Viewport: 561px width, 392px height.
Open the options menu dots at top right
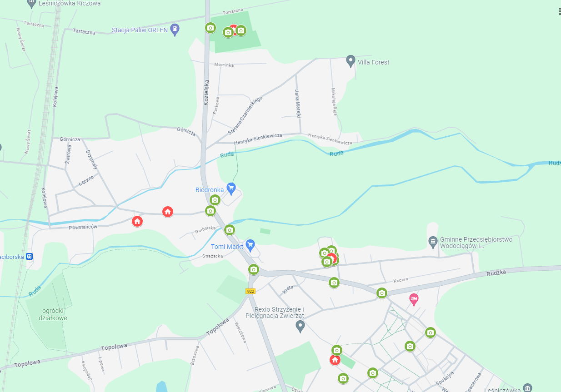(560, 12)
